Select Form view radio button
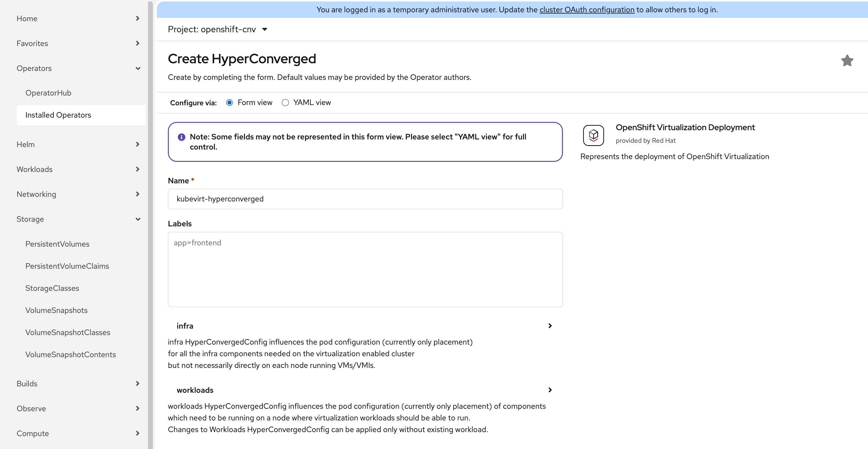 tap(230, 103)
